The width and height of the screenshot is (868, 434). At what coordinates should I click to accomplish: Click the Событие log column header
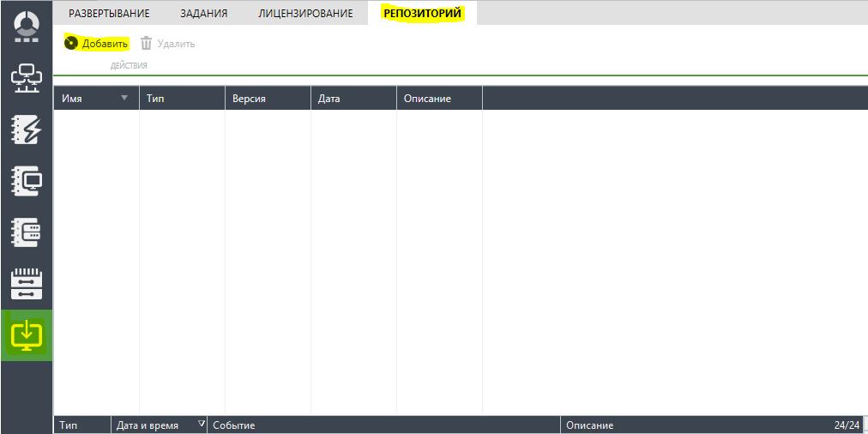pyautogui.click(x=384, y=425)
